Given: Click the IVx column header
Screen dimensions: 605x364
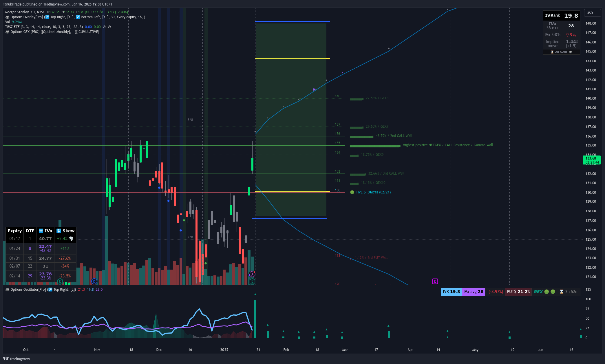Looking at the screenshot, I should pos(45,231).
